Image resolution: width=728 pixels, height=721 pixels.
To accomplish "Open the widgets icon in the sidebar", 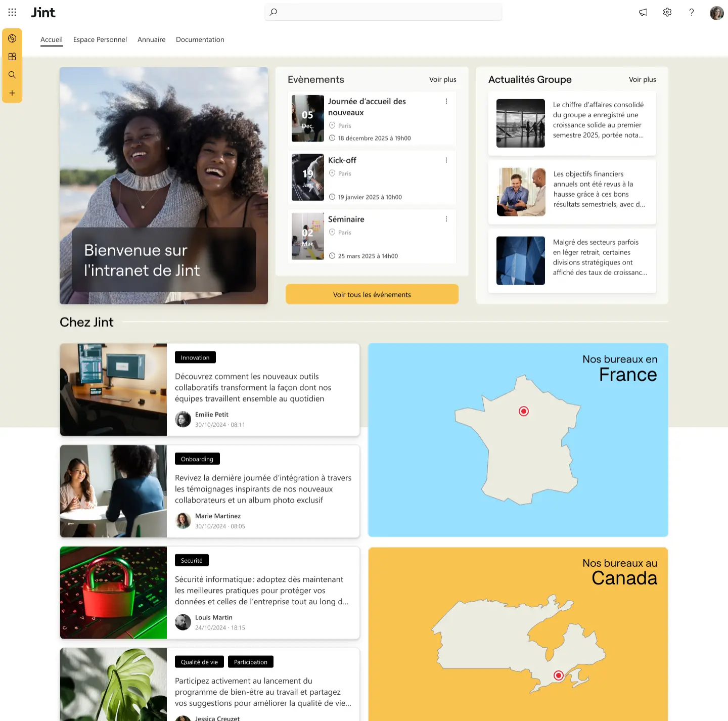I will [x=12, y=56].
